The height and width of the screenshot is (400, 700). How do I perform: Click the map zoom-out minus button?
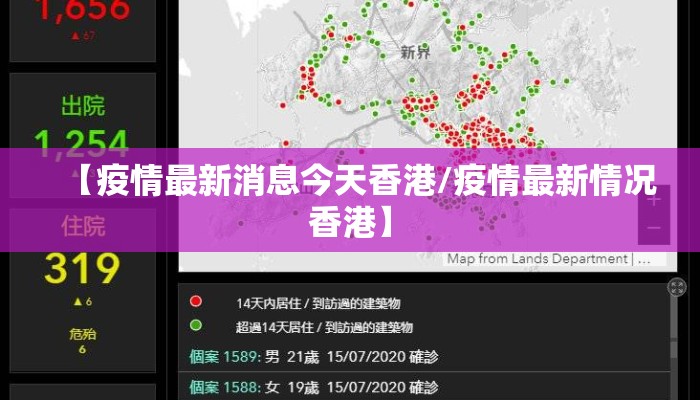654,229
